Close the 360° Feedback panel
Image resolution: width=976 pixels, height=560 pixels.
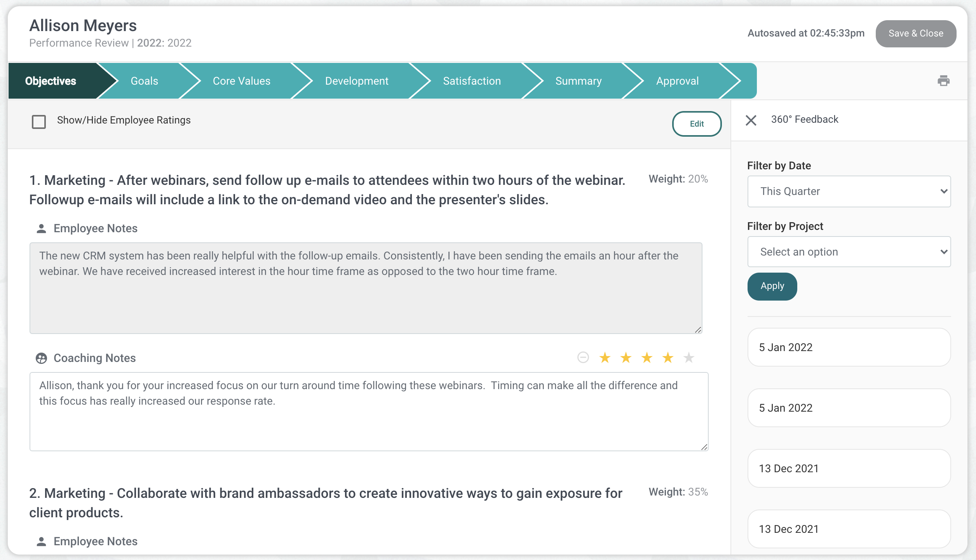tap(751, 120)
